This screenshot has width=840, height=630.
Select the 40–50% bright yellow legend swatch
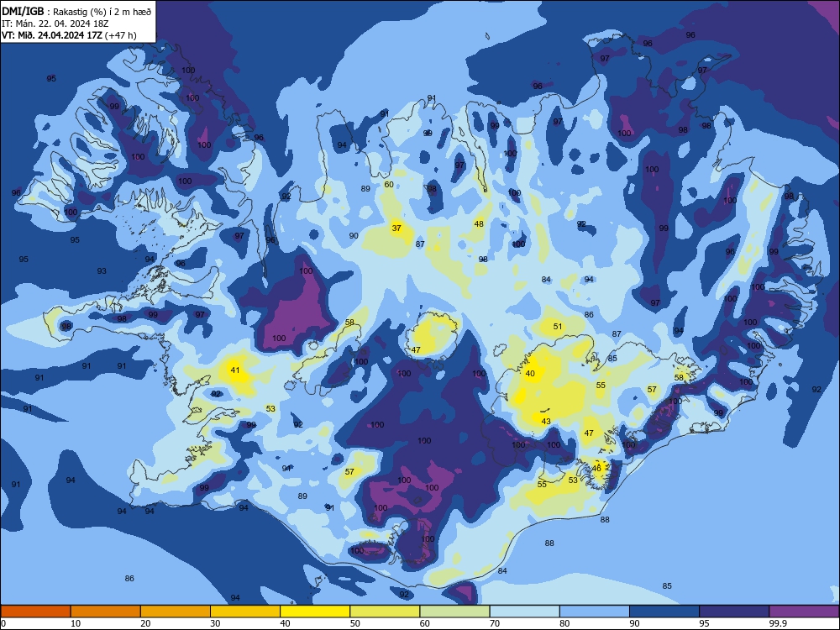click(x=315, y=612)
